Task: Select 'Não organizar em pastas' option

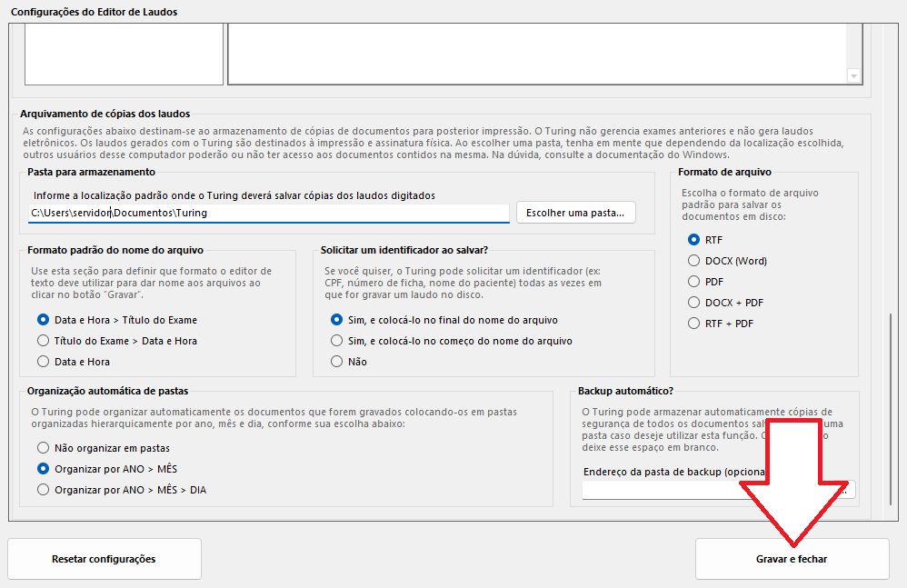Action: (43, 448)
